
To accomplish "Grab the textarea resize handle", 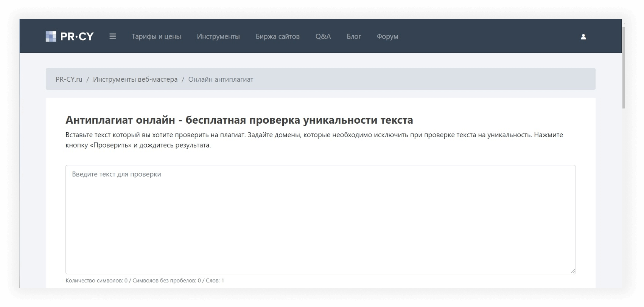I will (572, 271).
